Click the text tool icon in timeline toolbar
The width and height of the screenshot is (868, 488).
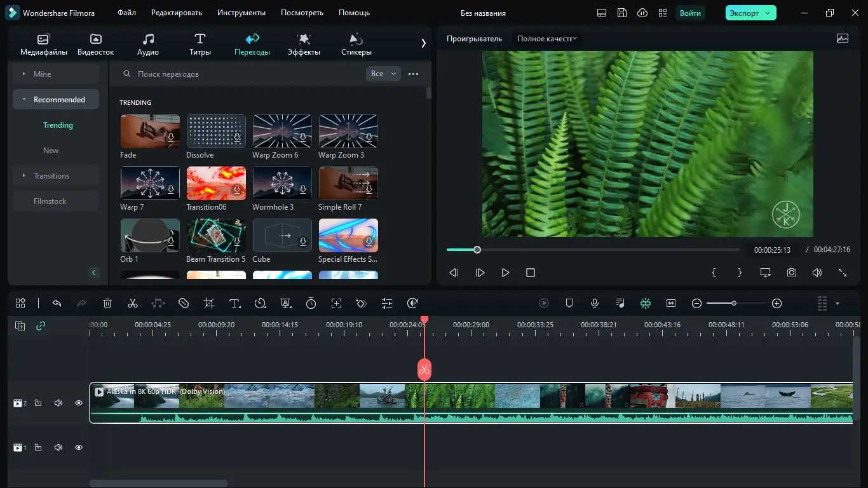[x=234, y=304]
